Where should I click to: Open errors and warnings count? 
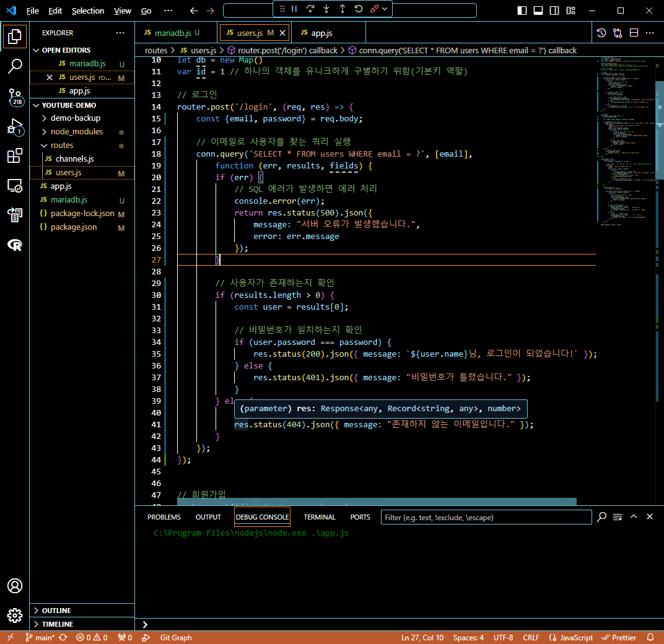point(92,637)
